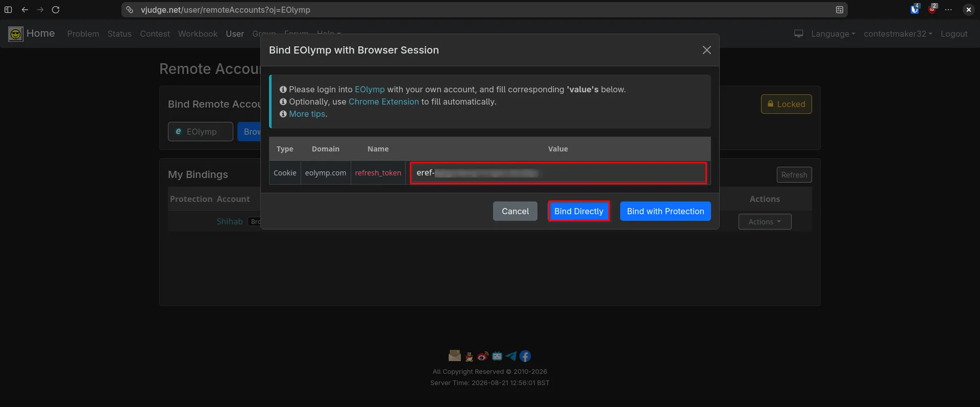Open the More tips link

point(307,114)
